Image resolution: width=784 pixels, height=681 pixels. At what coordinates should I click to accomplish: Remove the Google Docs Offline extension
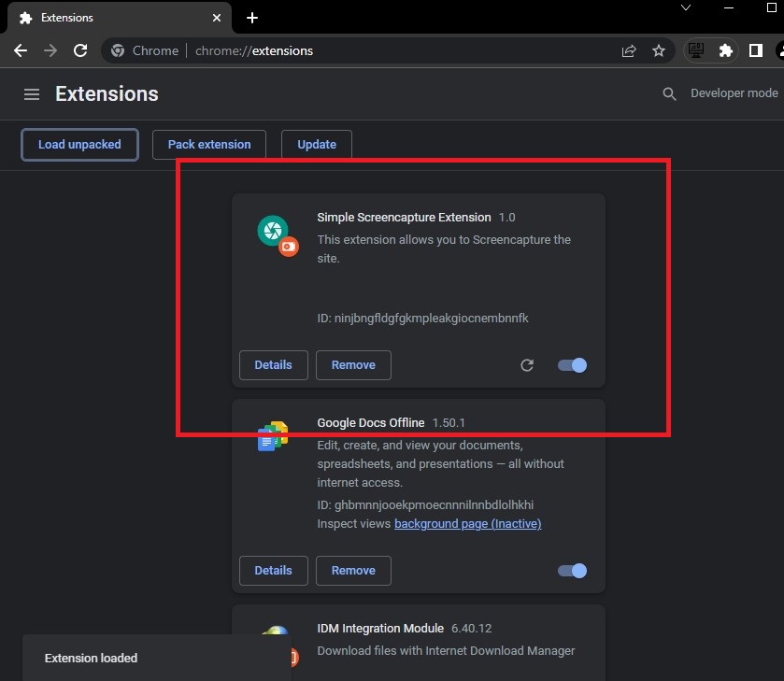click(x=353, y=571)
